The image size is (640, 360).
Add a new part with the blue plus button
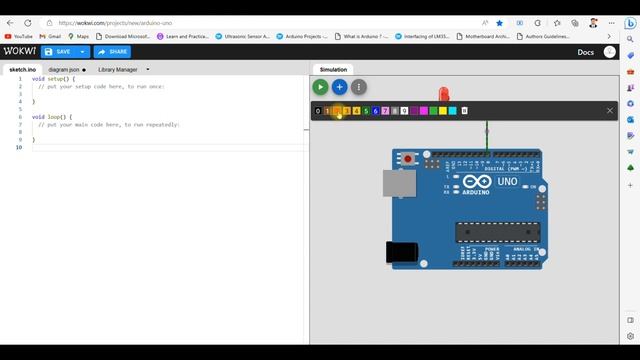339,87
